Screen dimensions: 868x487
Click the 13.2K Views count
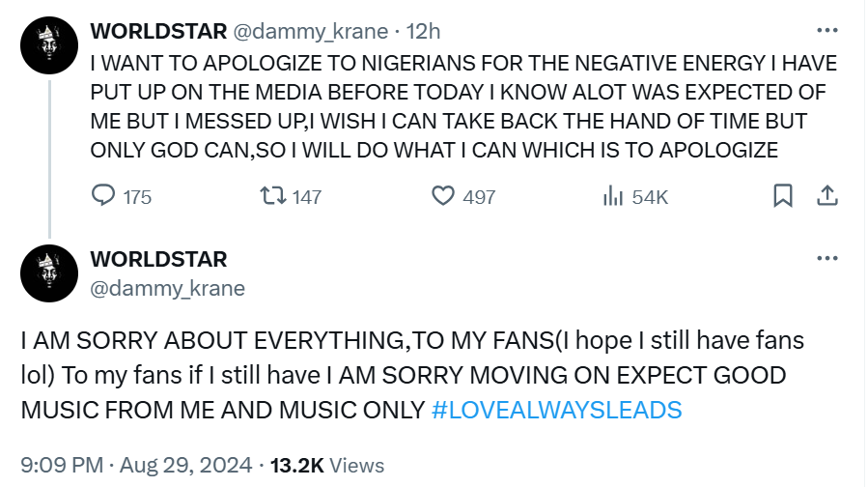click(327, 466)
